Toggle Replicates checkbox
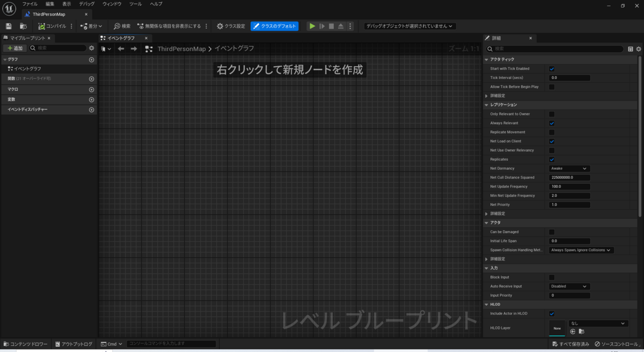The image size is (644, 352). 552,160
